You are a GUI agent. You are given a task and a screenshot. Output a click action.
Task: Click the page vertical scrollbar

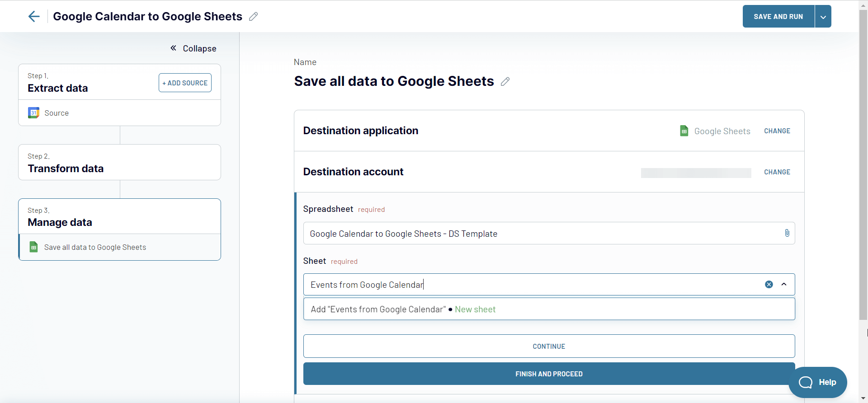click(x=863, y=165)
